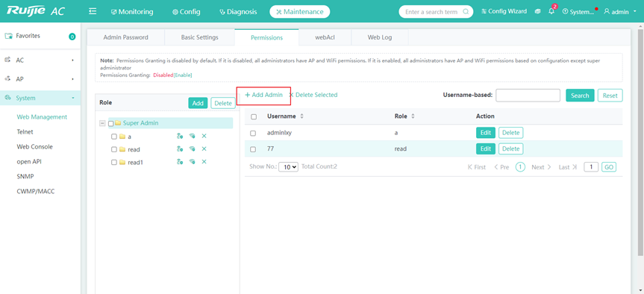This screenshot has width=644, height=294.
Task: Click the delete X icon for role a
Action: [x=204, y=136]
